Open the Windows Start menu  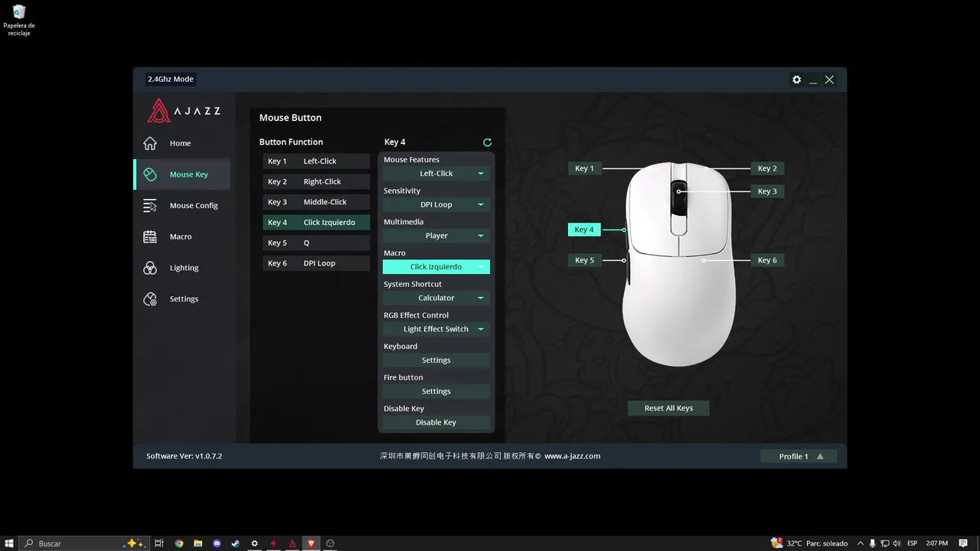point(9,543)
